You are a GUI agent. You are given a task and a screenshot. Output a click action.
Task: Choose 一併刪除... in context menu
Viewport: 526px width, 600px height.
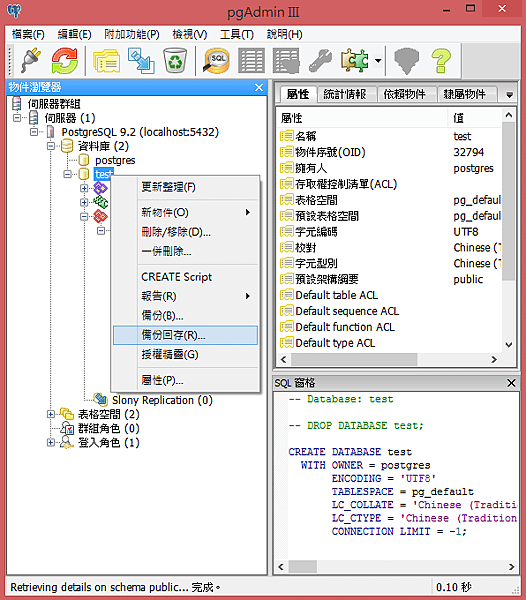coord(185,251)
